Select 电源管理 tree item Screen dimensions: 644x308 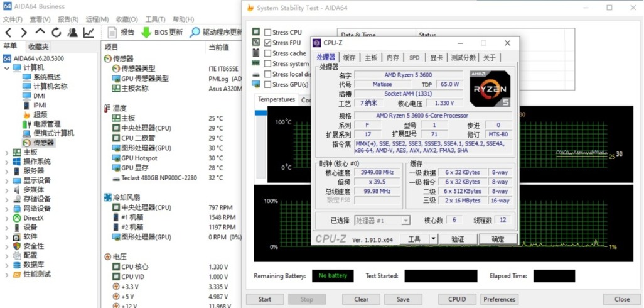tap(47, 124)
